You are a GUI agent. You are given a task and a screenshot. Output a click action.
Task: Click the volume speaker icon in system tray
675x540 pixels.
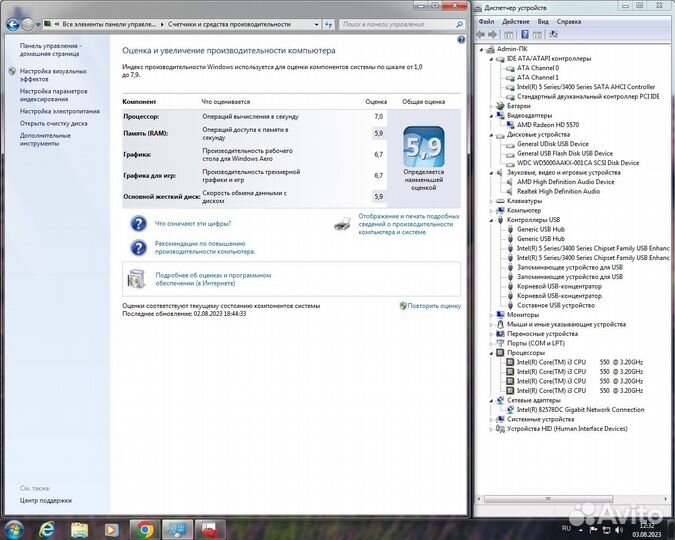(619, 530)
